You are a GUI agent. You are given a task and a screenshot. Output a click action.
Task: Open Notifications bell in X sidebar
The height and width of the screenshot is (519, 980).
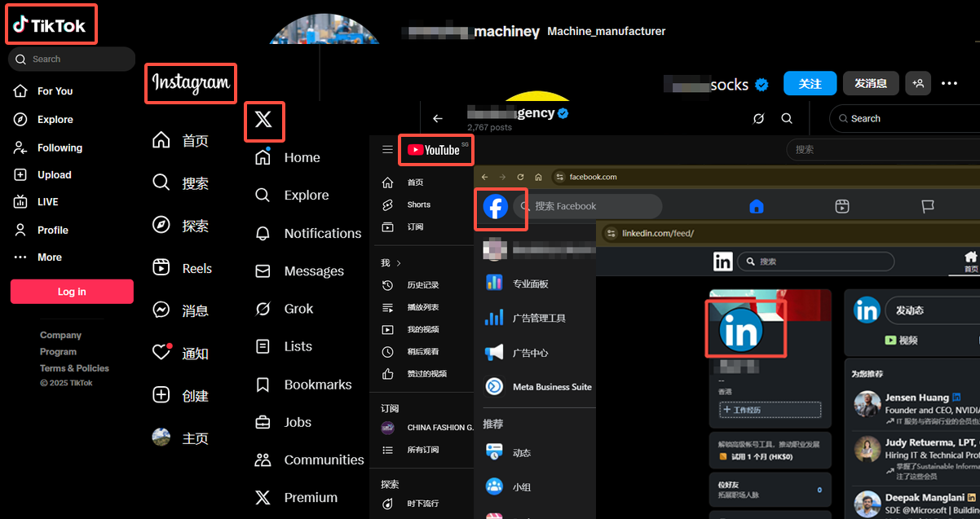point(307,233)
